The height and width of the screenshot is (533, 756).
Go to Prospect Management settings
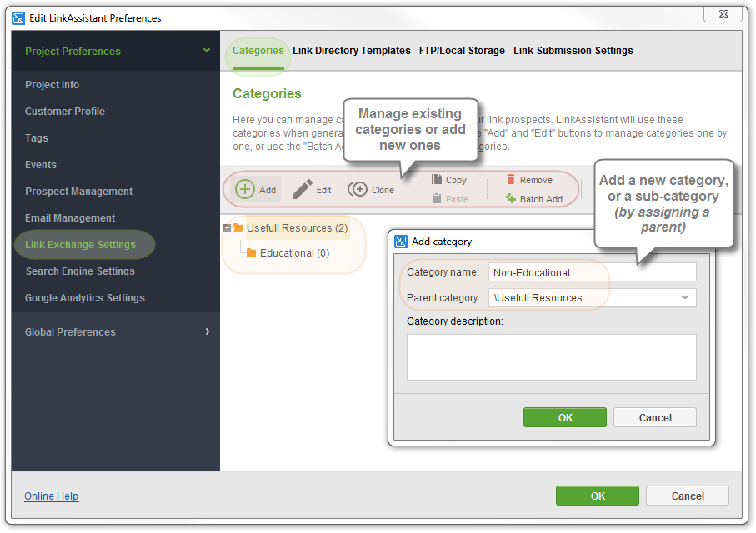pos(79,192)
